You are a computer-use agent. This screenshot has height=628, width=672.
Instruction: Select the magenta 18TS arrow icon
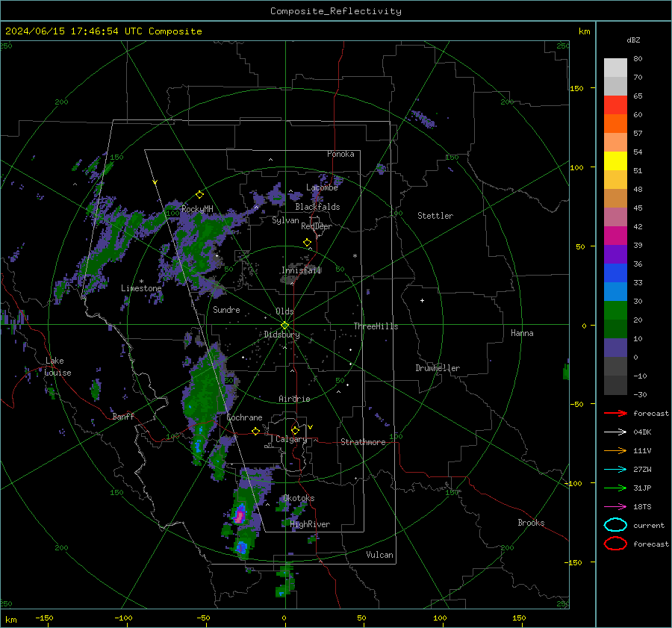(615, 507)
